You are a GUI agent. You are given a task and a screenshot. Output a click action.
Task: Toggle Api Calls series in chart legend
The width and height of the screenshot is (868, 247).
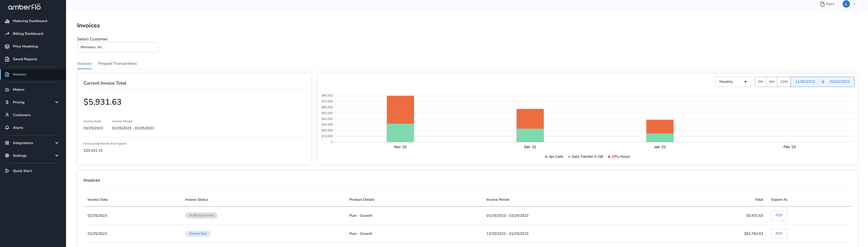pyautogui.click(x=554, y=157)
